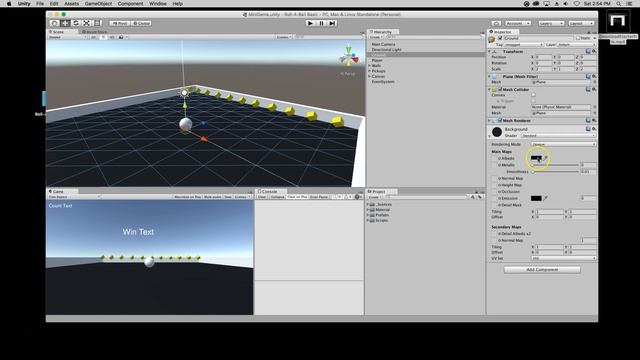Click the Albedo eyedropper icon

[x=545, y=158]
